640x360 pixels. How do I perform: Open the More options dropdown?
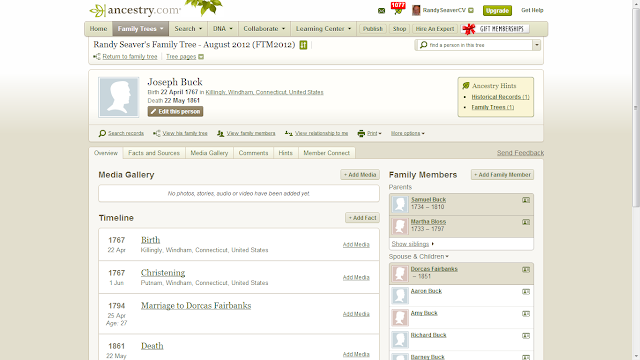point(407,133)
